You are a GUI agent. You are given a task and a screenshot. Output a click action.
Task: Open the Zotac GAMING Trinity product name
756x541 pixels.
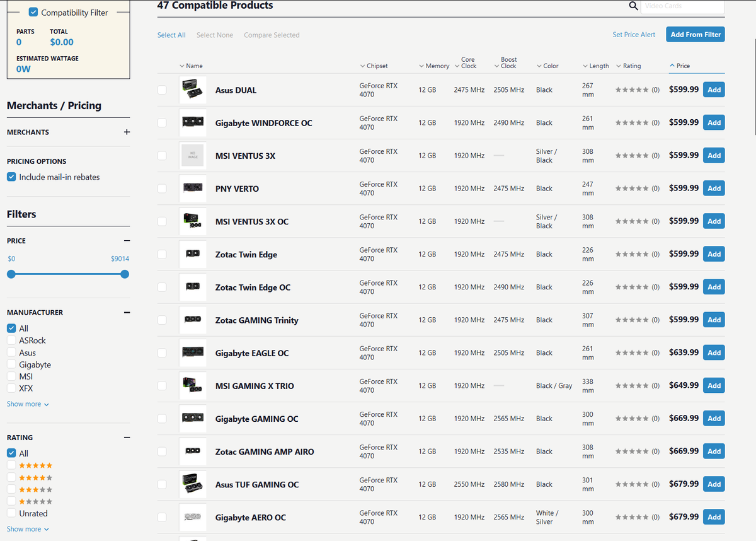(257, 320)
